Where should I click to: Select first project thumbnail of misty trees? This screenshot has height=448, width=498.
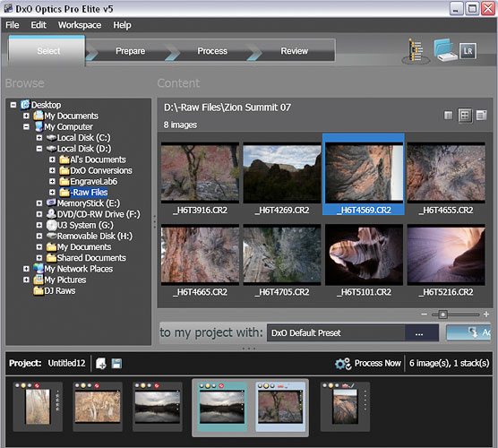click(38, 407)
